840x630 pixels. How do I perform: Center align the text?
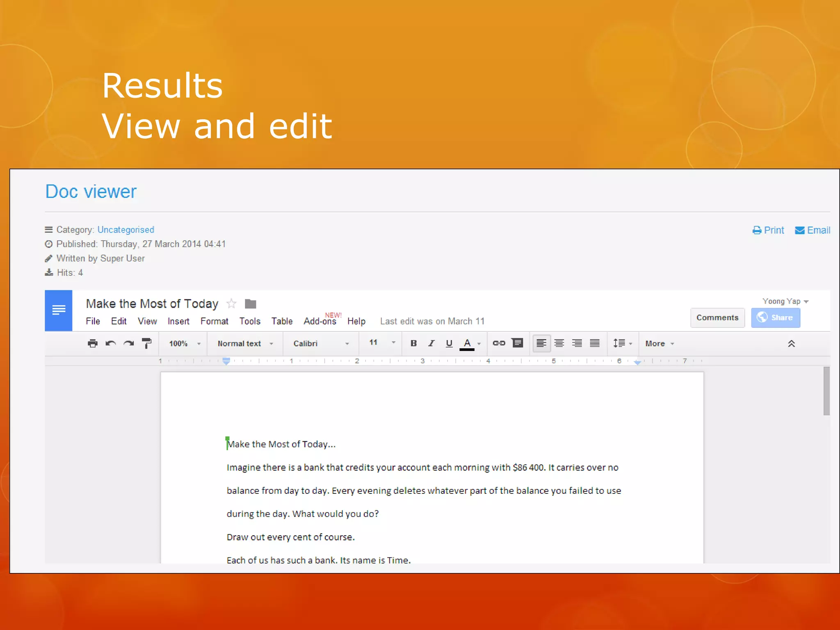(559, 343)
